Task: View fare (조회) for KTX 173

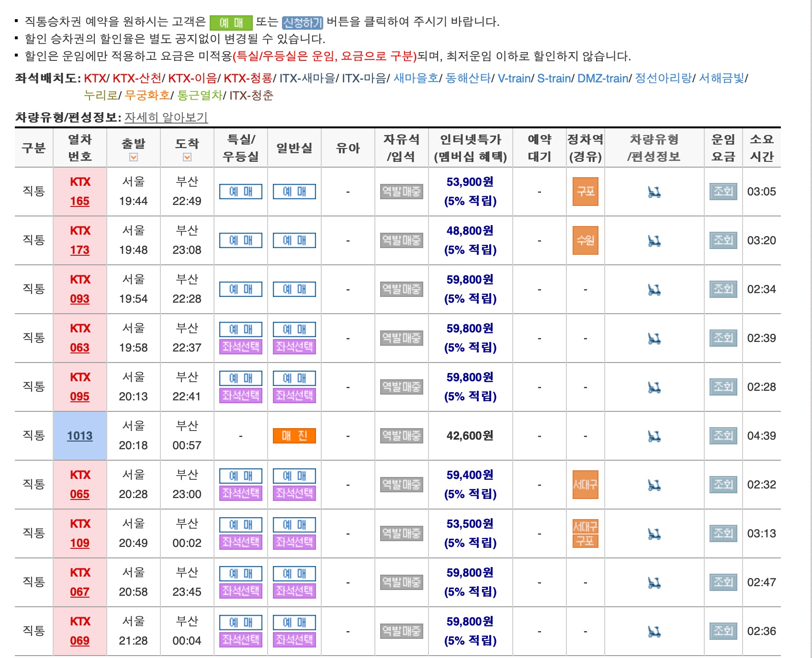Action: (723, 240)
